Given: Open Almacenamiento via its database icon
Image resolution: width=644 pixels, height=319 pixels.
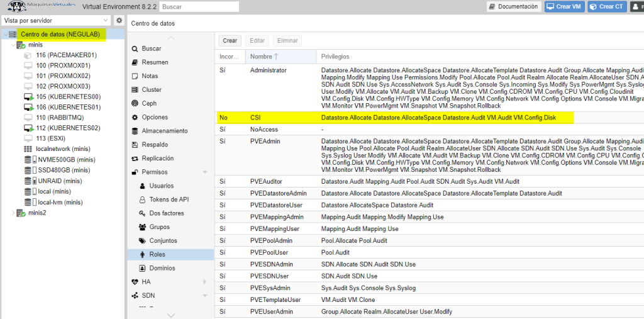Looking at the screenshot, I should pyautogui.click(x=135, y=131).
